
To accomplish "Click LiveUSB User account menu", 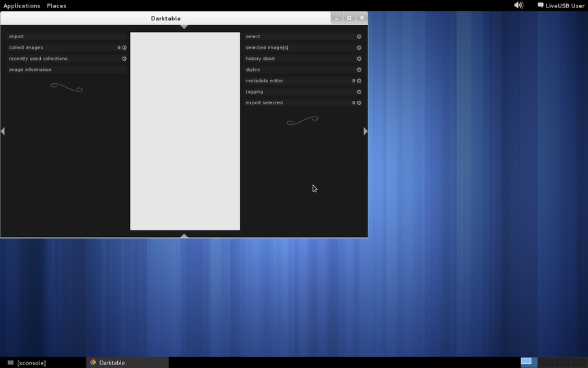I will [561, 5].
